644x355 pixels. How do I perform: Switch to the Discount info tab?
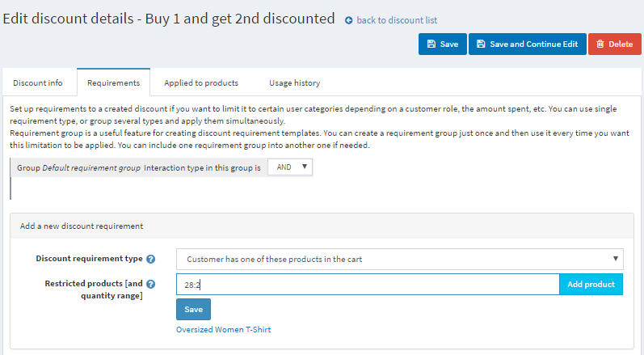[38, 83]
